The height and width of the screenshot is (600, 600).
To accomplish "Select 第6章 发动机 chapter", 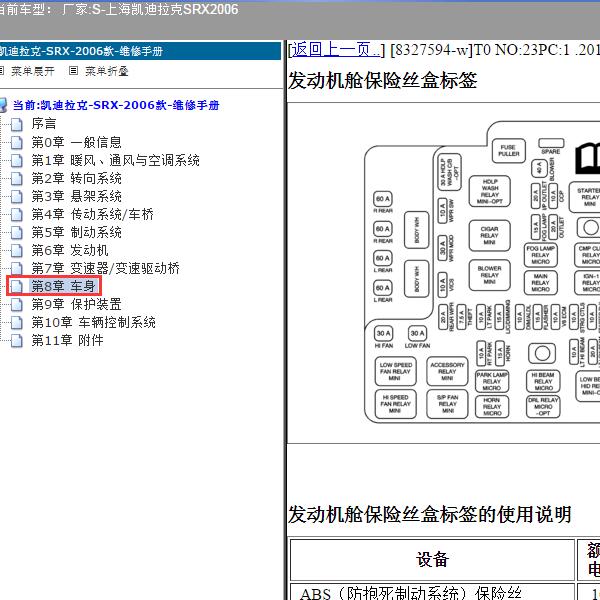I will 70,250.
